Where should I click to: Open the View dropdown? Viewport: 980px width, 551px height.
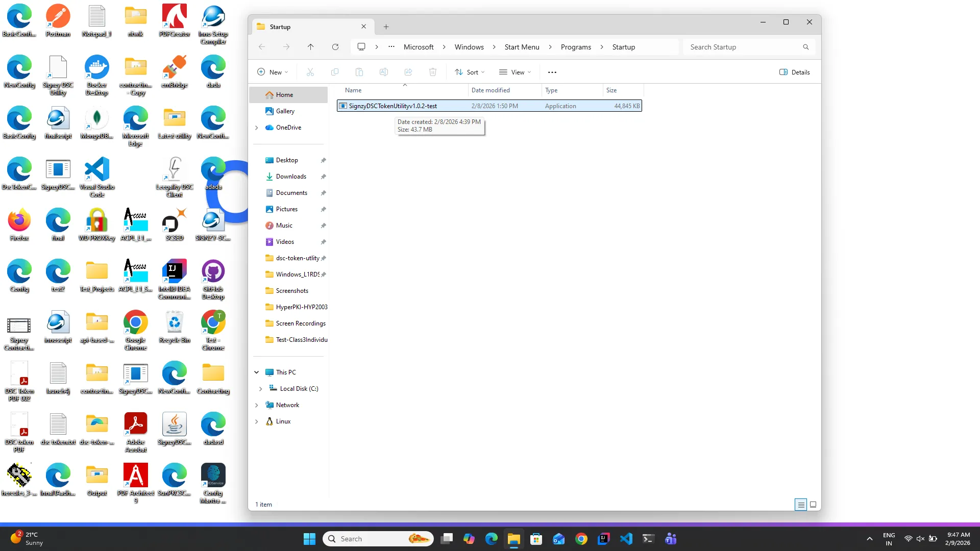point(514,72)
